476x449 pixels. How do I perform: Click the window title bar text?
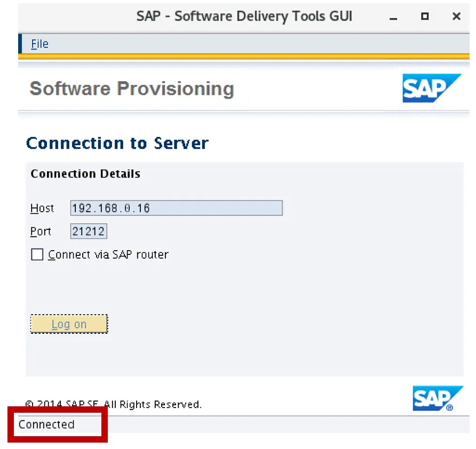244,16
